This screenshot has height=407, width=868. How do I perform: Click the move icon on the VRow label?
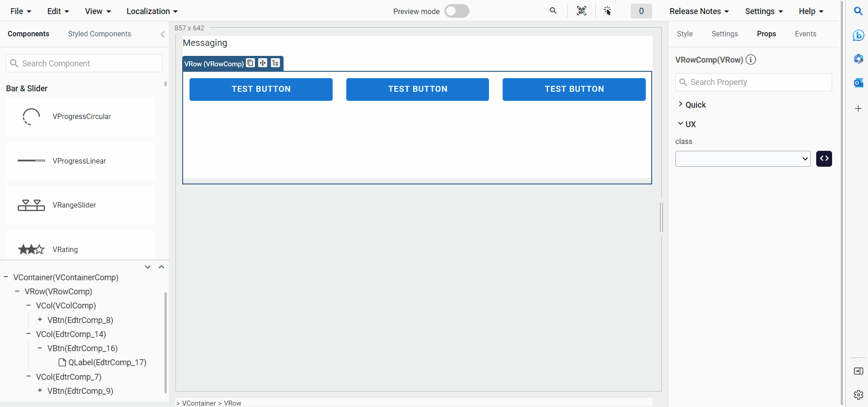(263, 63)
